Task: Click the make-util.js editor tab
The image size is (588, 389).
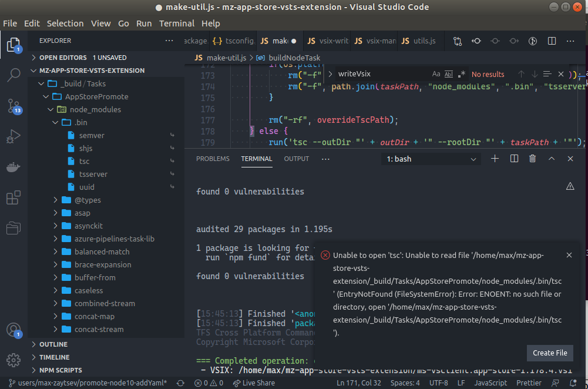Action: click(x=278, y=41)
